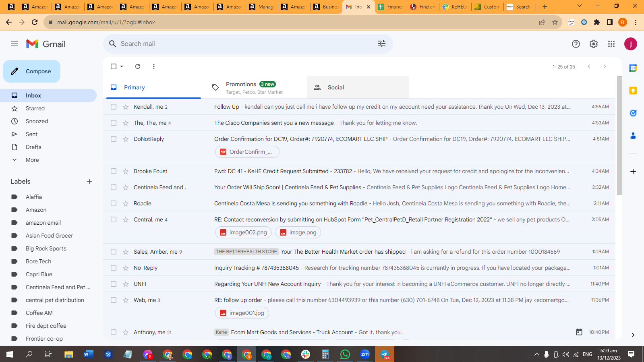Bookmark this page star in address bar
The height and width of the screenshot is (362, 644).
(555, 22)
